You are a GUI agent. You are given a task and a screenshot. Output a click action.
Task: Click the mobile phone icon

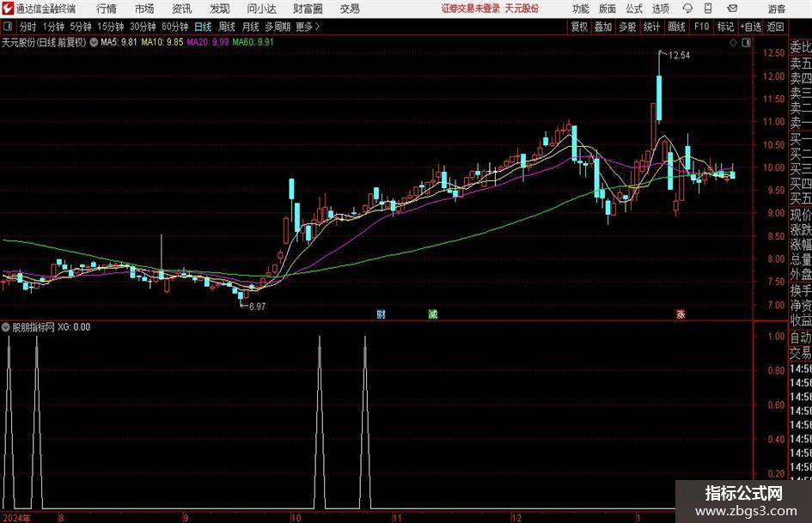coord(708,9)
